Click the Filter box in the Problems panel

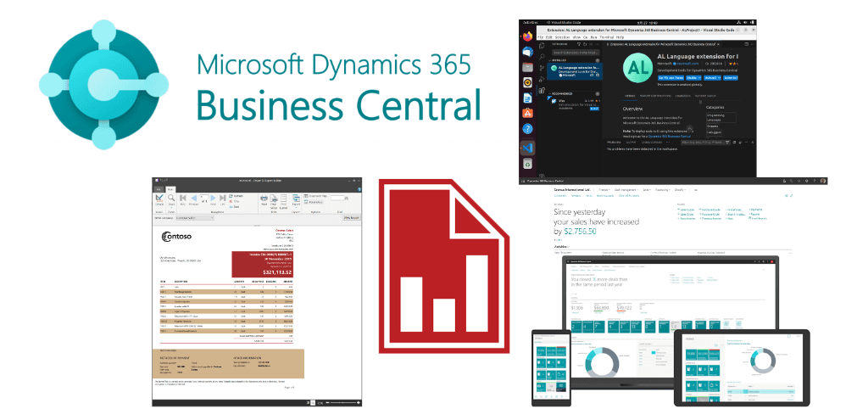(x=705, y=143)
